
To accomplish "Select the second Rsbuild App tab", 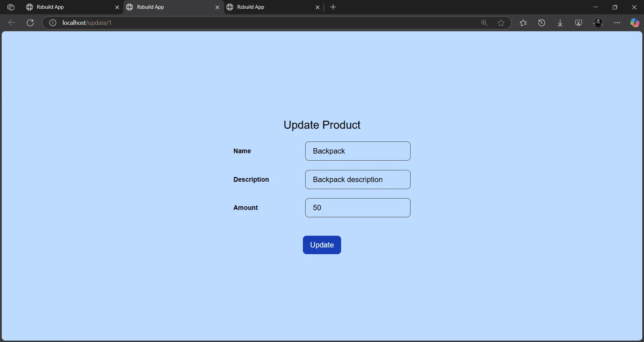I will (173, 7).
